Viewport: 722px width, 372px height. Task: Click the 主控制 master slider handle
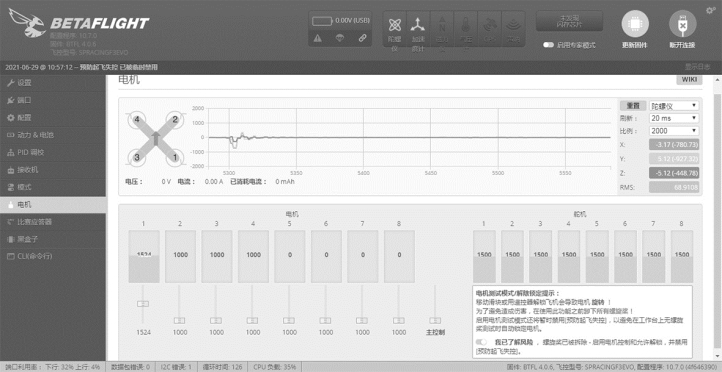pyautogui.click(x=435, y=320)
